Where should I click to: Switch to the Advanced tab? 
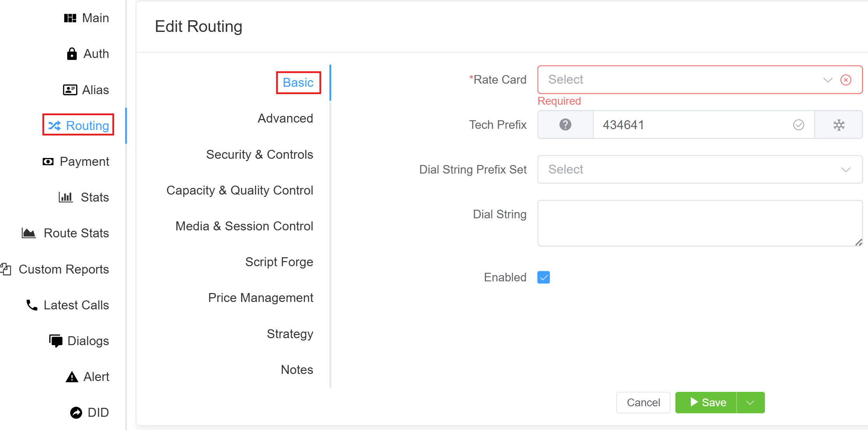[285, 118]
